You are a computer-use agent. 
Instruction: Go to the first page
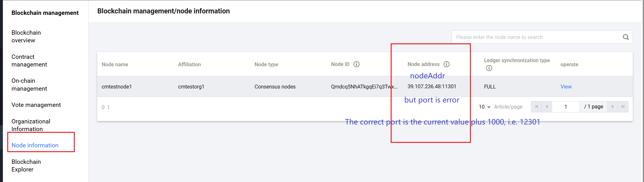click(536, 107)
